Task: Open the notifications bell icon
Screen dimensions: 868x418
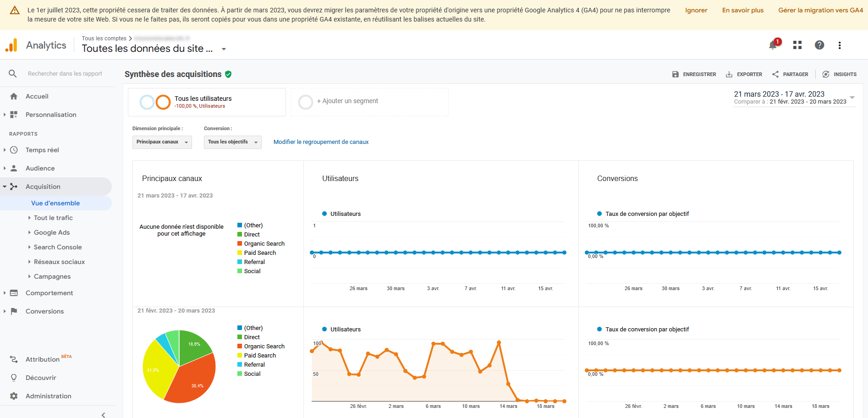Action: tap(773, 45)
